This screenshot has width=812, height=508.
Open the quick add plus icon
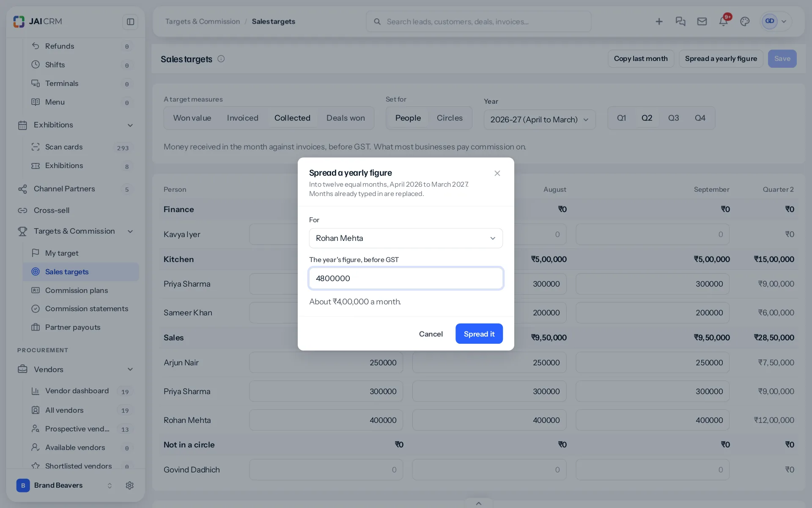pyautogui.click(x=659, y=22)
